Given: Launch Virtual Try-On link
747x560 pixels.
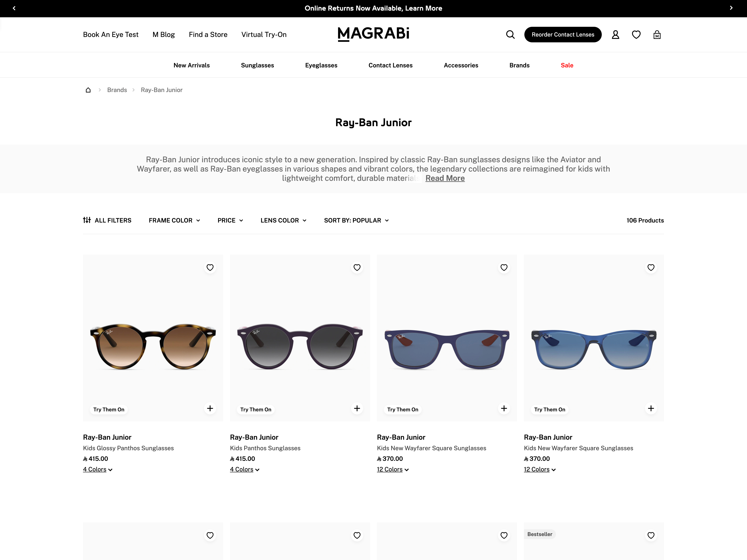Looking at the screenshot, I should (264, 34).
